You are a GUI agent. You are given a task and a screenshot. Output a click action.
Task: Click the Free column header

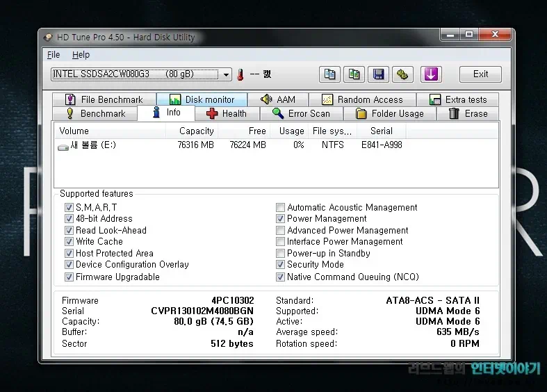(x=244, y=131)
